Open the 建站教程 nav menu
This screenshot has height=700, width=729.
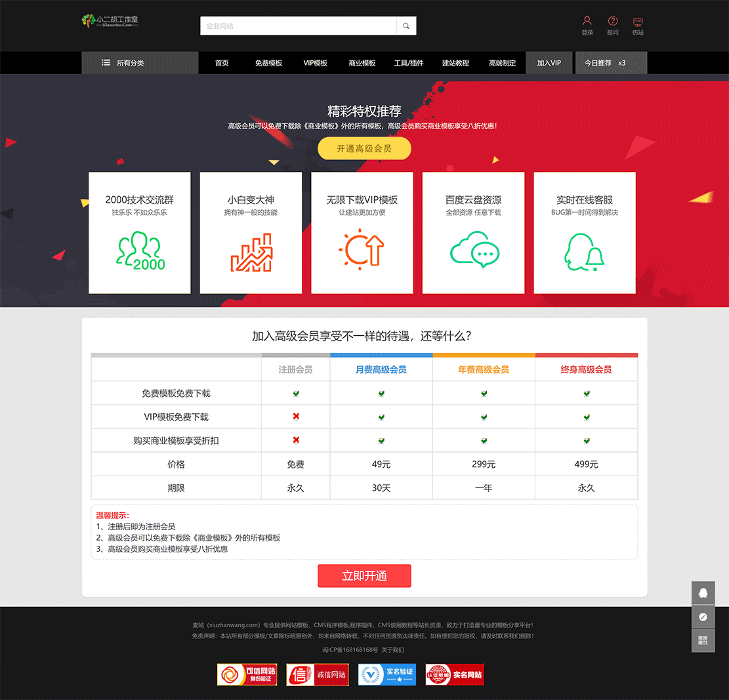click(x=455, y=63)
